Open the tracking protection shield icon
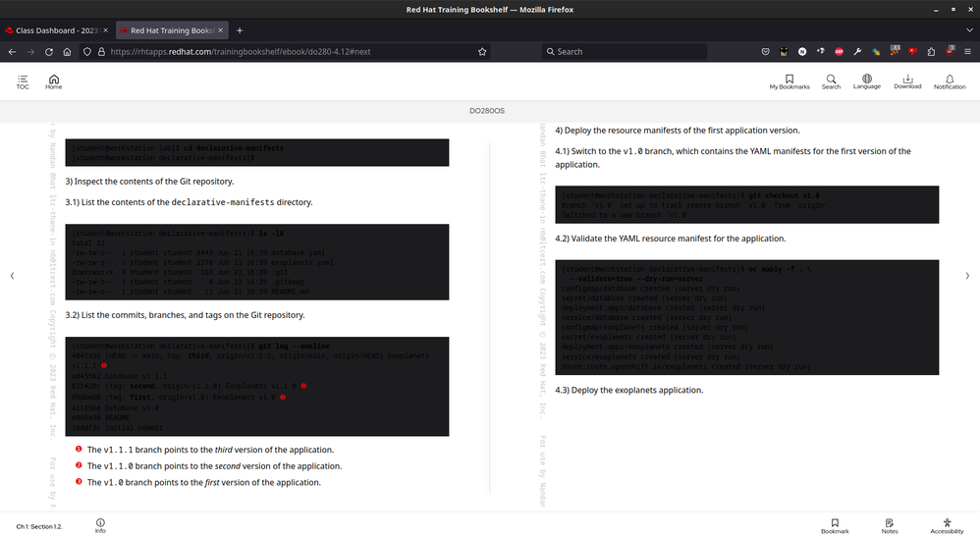Screen dimensions: 980x539 pyautogui.click(x=86, y=52)
